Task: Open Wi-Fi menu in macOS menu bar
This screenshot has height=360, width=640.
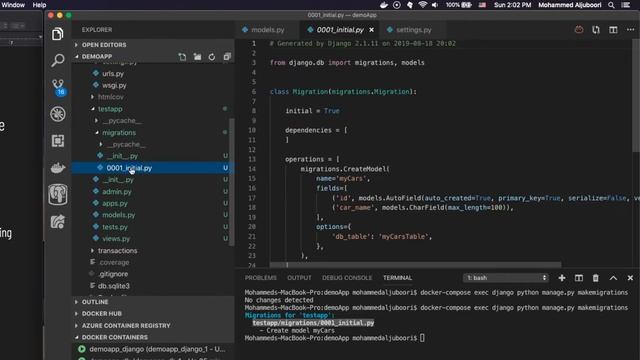Action: coord(423,5)
